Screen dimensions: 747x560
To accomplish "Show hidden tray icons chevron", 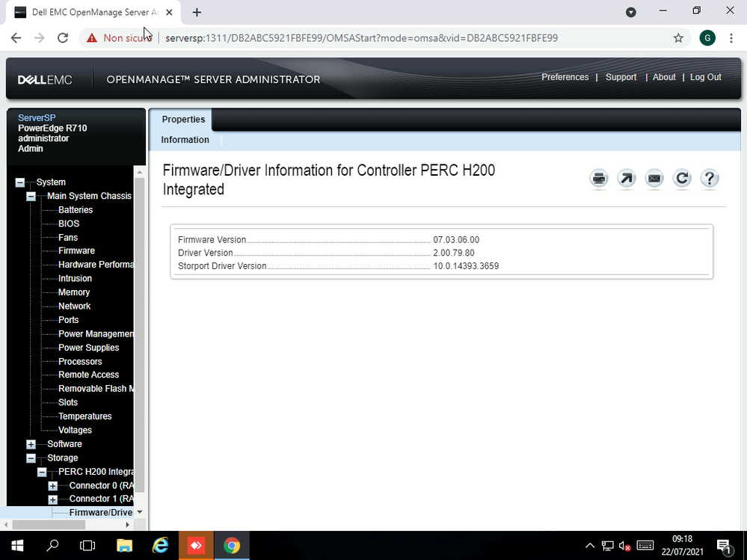I will click(x=590, y=546).
